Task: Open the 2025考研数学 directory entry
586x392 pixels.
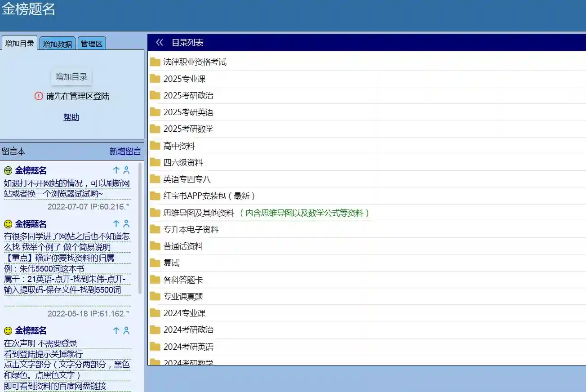Action: tap(188, 129)
